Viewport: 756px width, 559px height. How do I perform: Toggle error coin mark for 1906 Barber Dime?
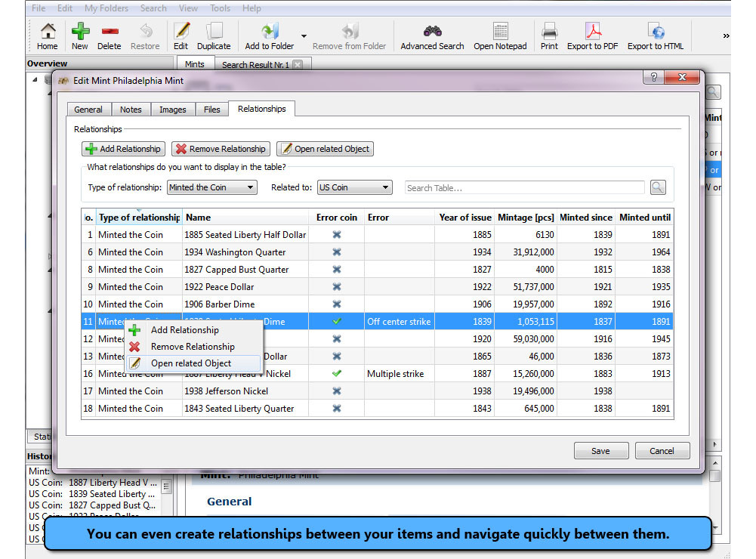coord(337,304)
